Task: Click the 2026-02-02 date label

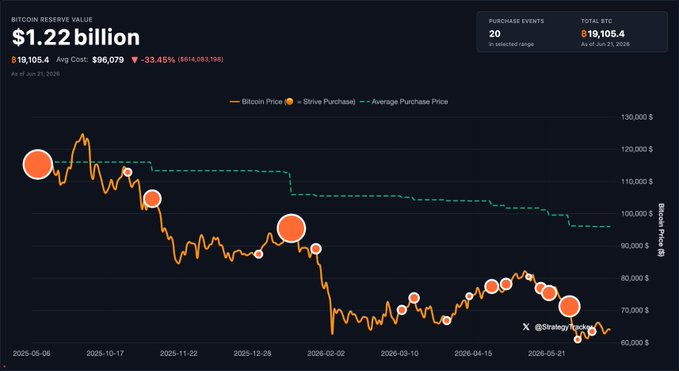Action: pos(326,353)
